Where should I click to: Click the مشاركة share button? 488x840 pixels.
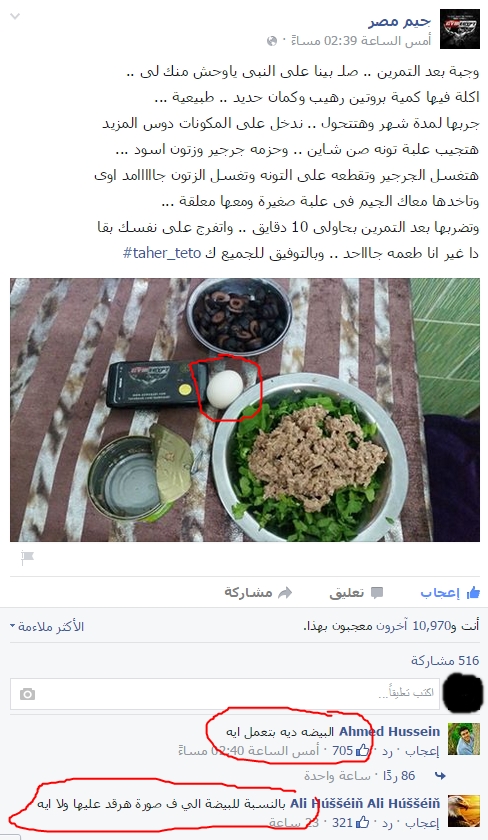click(258, 592)
